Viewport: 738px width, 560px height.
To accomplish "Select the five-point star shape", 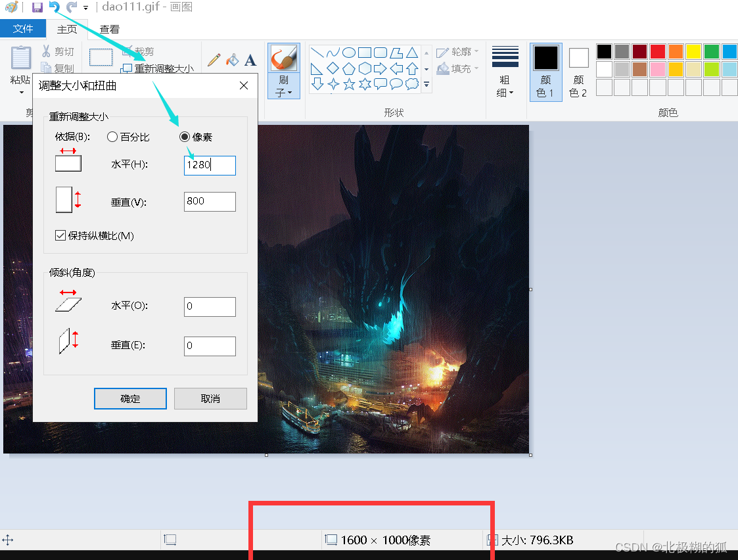I will 349,84.
